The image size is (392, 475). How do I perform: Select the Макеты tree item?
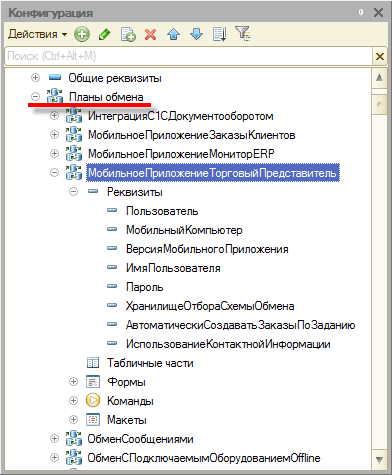click(127, 420)
